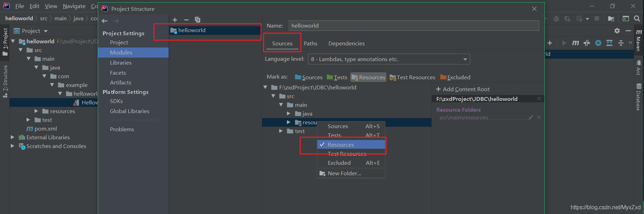Viewport: 644px width, 214px height.
Task: Open the Navigate menu
Action: click(x=74, y=6)
